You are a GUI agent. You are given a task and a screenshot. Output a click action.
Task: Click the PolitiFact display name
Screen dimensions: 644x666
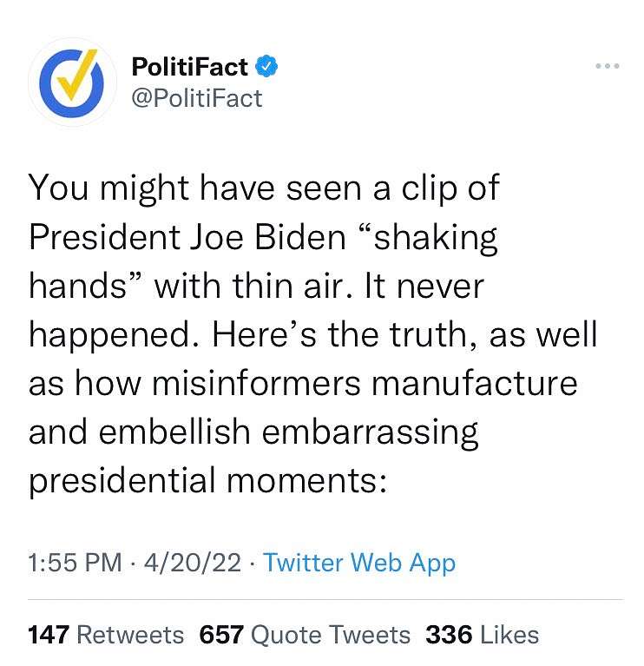coord(190,67)
